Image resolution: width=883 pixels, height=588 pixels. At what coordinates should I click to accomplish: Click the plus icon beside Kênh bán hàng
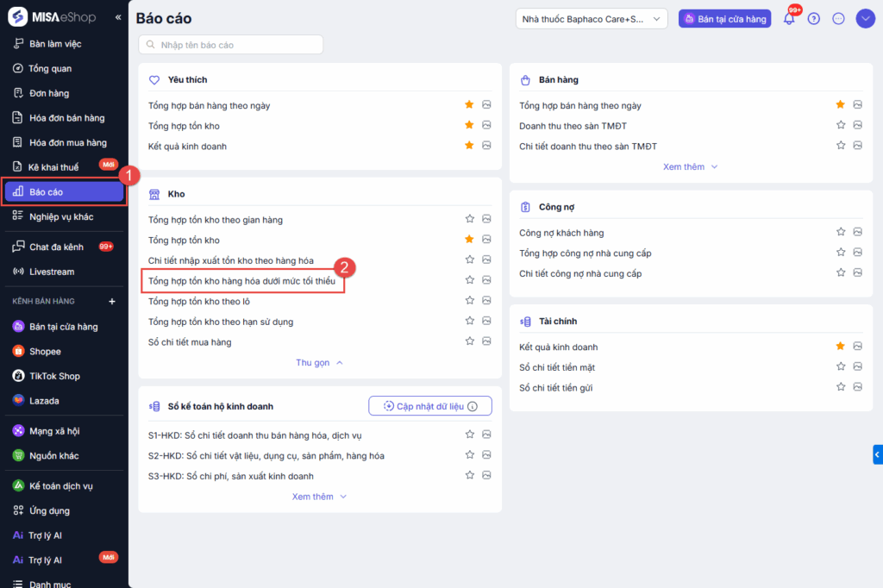click(x=111, y=302)
